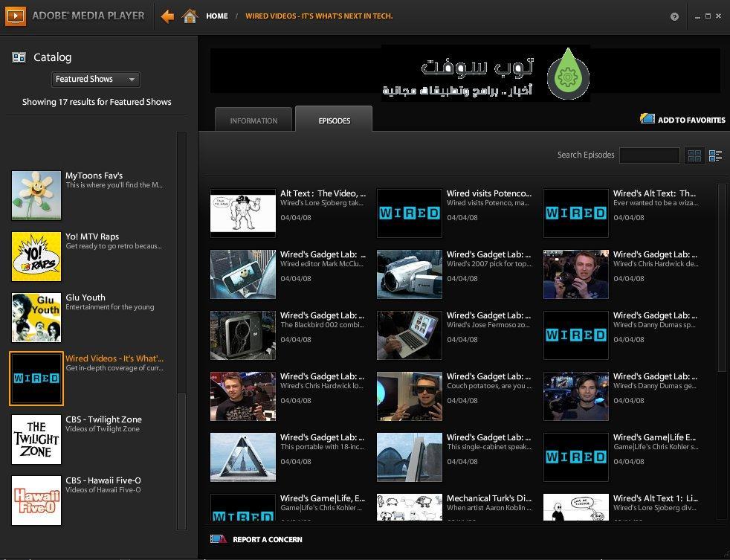Select the Episodes tab
This screenshot has width=730, height=560.
pyautogui.click(x=334, y=120)
